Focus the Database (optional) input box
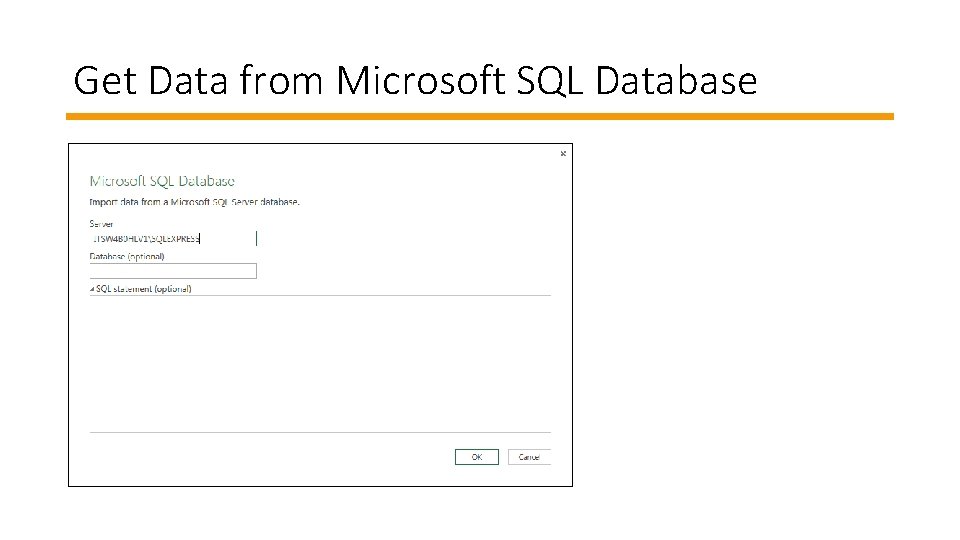The height and width of the screenshot is (540, 960). point(173,271)
